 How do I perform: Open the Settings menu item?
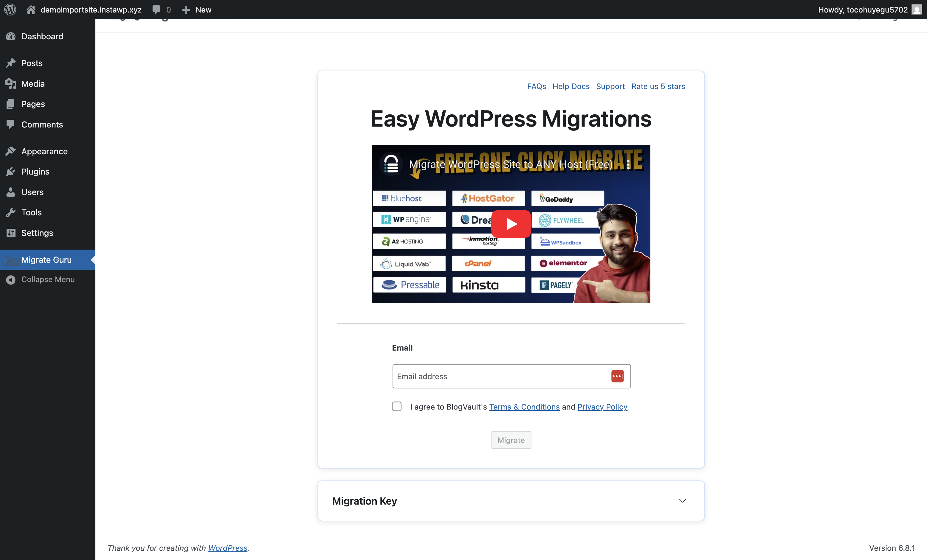[x=48, y=233]
